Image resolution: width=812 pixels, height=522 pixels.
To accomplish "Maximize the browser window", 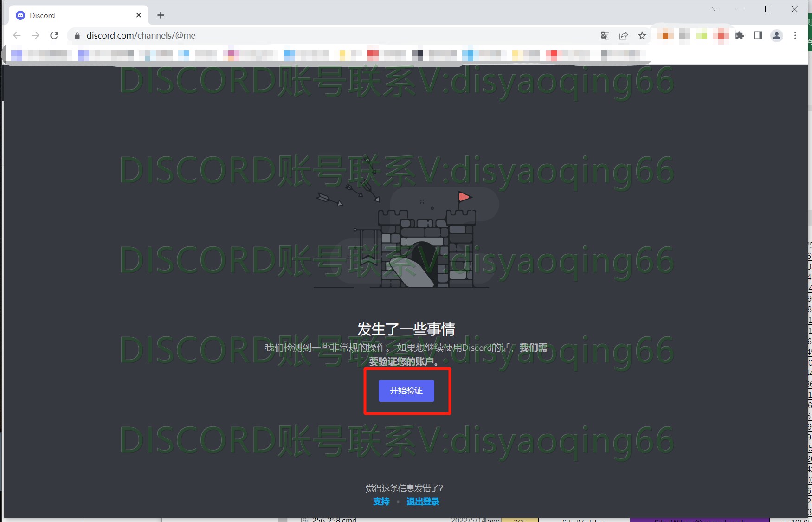I will click(x=768, y=9).
